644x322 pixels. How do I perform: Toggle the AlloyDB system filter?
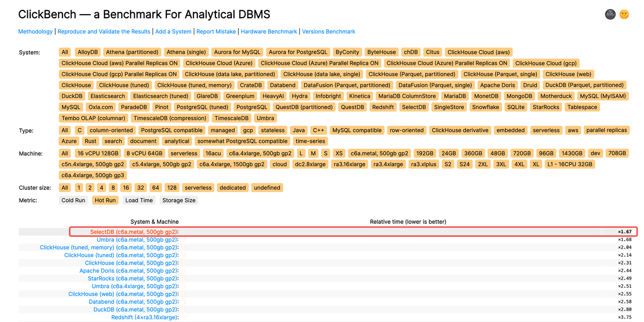[88, 52]
